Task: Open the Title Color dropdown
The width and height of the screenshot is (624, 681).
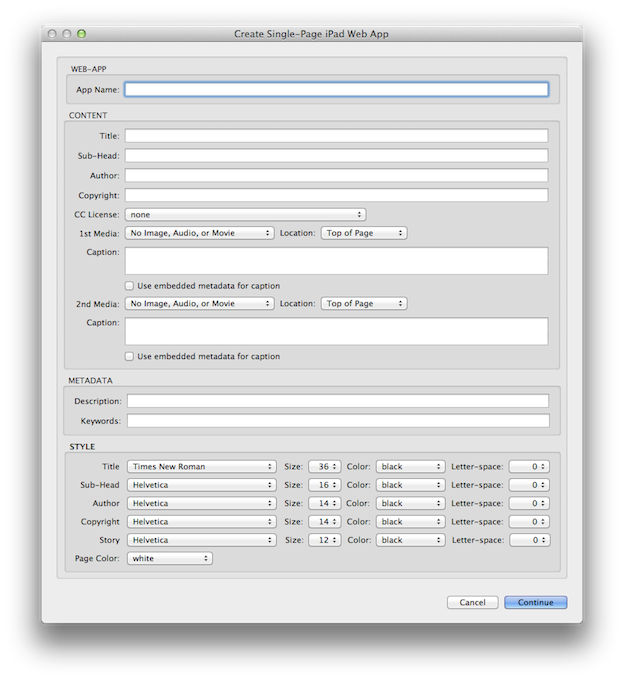Action: (x=411, y=467)
